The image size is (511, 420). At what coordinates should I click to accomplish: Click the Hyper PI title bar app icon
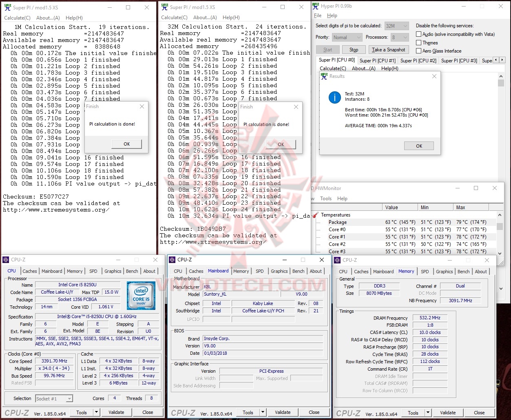316,6
